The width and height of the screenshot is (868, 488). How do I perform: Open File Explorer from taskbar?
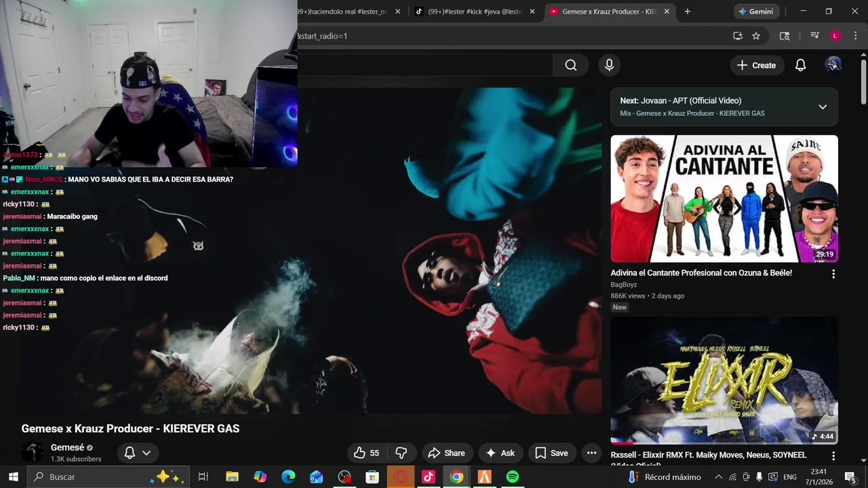tap(232, 477)
